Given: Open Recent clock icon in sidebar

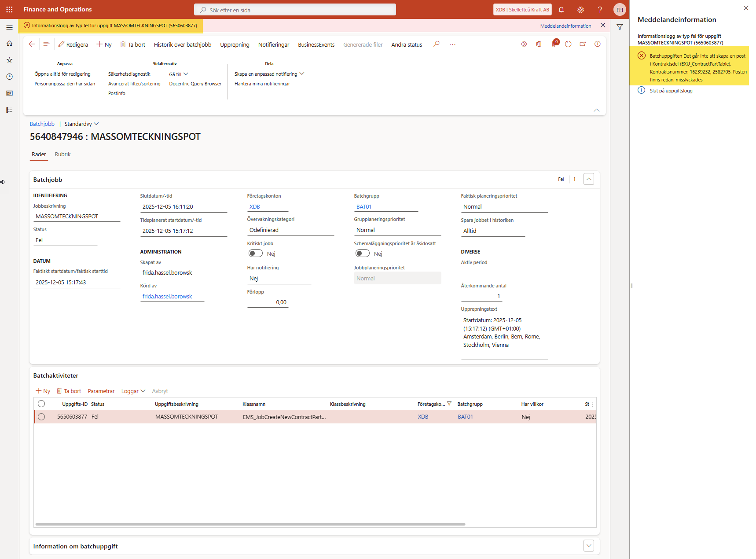Looking at the screenshot, I should pyautogui.click(x=9, y=77).
